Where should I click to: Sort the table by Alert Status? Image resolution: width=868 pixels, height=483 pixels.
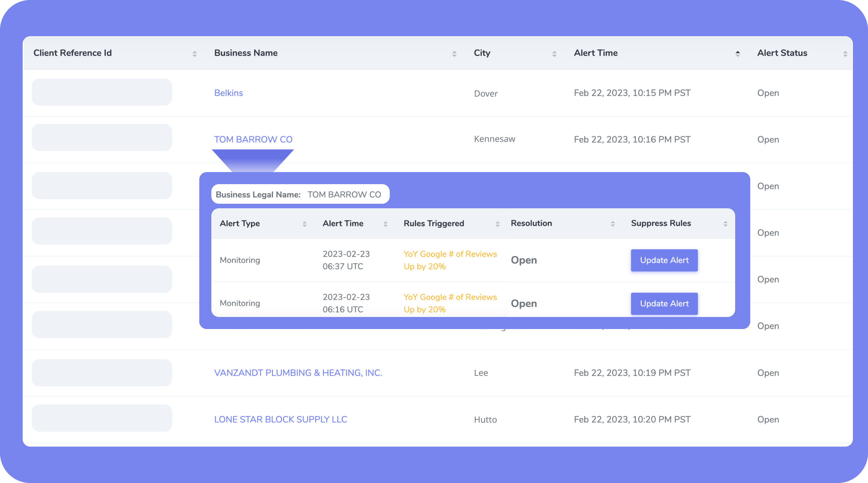pyautogui.click(x=846, y=53)
